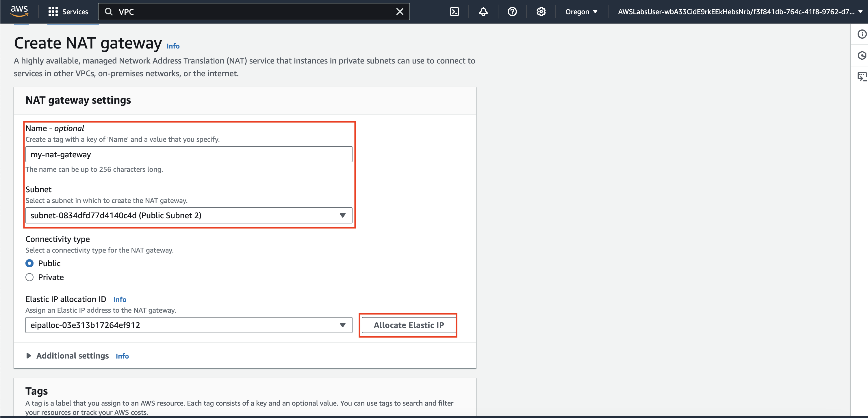Launch the CloudShell terminal icon
868x418 pixels.
pos(454,12)
